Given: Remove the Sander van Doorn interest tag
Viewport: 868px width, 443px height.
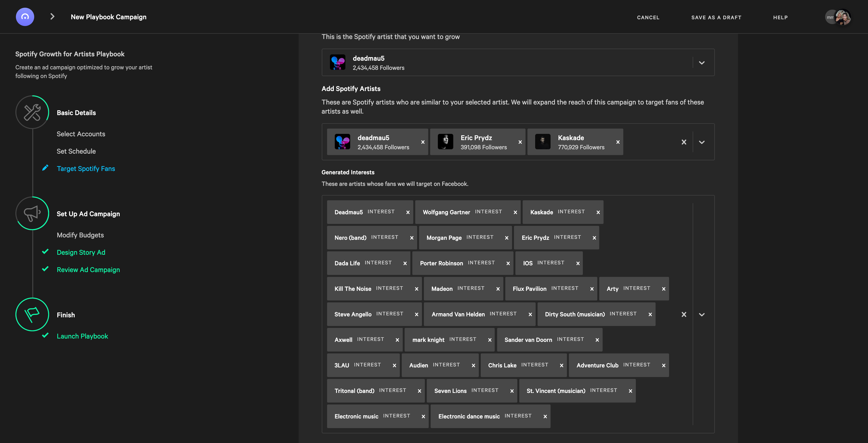Looking at the screenshot, I should [597, 340].
